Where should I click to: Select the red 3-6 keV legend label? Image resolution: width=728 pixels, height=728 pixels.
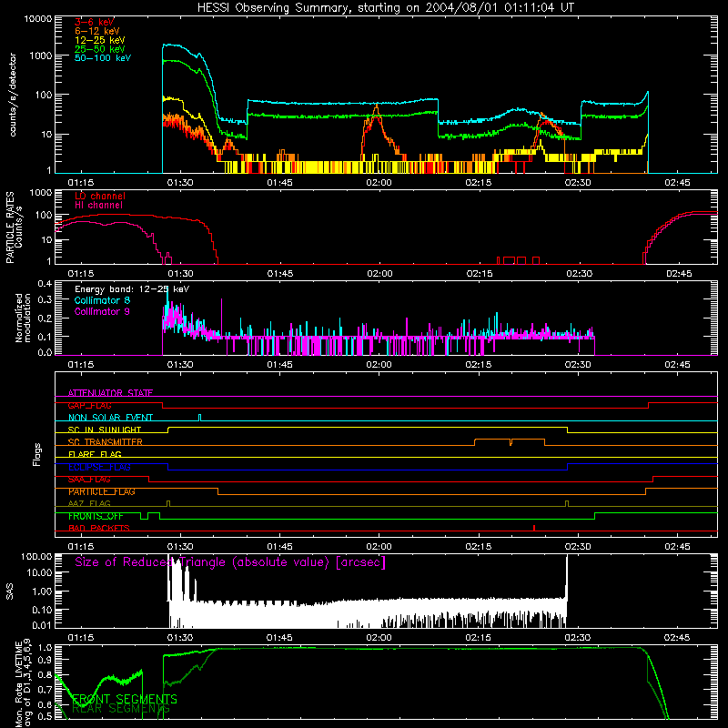[x=95, y=22]
